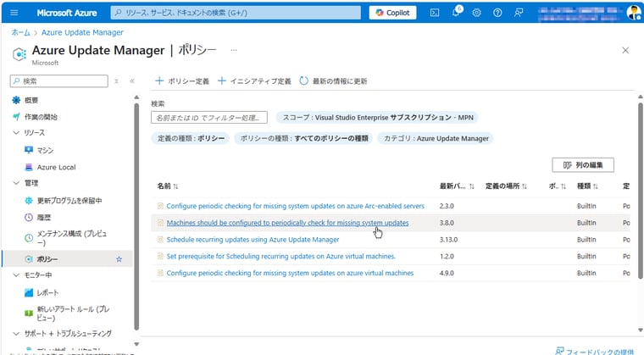Open the Azure portal hamburger menu

pyautogui.click(x=14, y=13)
